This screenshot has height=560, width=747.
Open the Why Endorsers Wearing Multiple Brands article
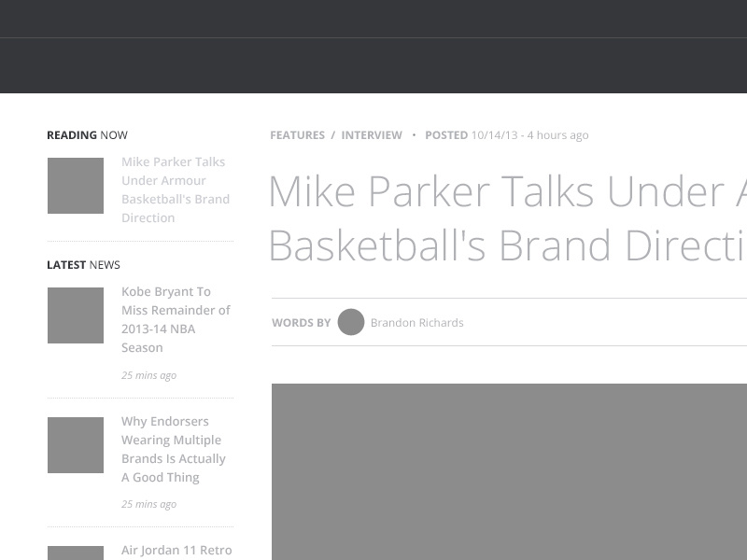[x=174, y=449]
